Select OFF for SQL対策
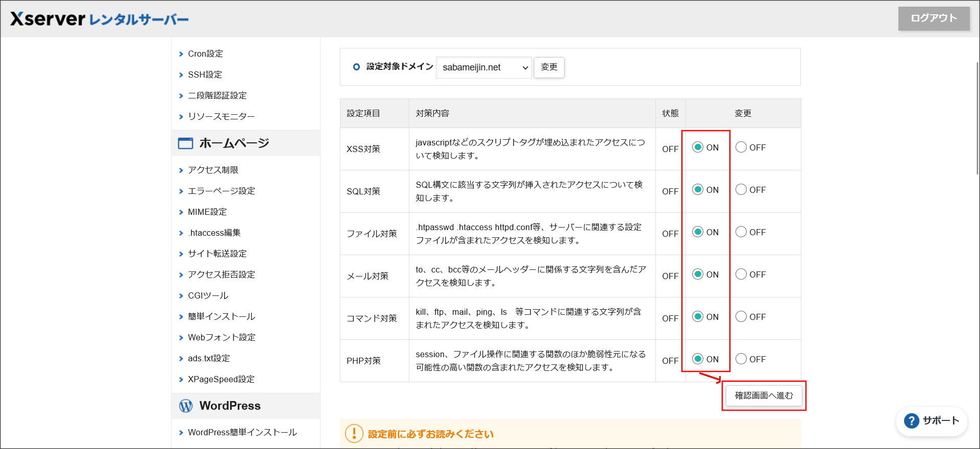 click(x=741, y=190)
